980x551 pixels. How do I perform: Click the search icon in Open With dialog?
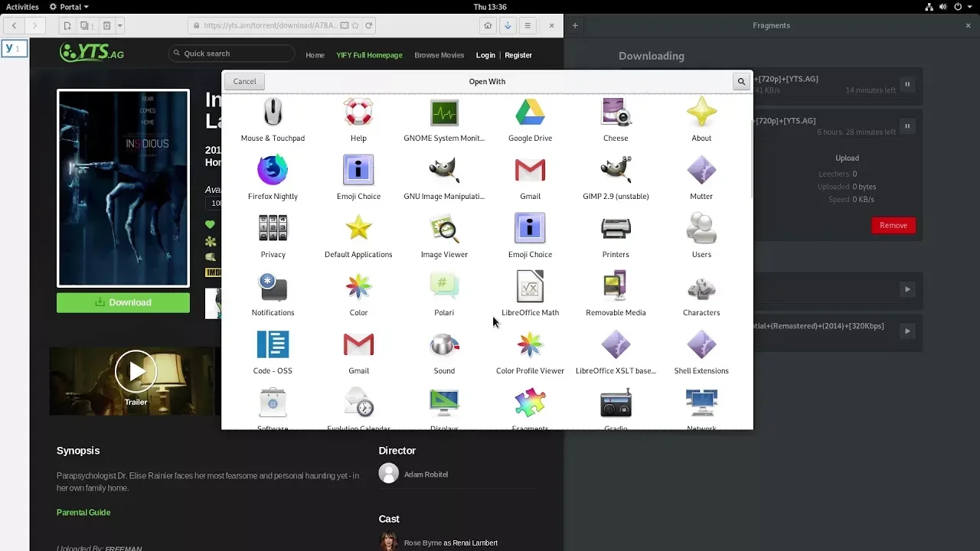[x=741, y=81]
